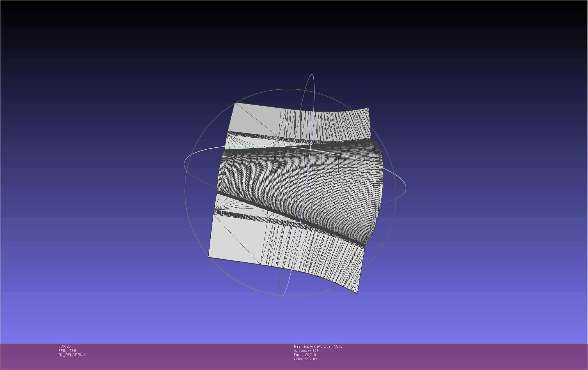Click the Selection: v: 0 f: 0 line
The width and height of the screenshot is (588, 370).
[307, 359]
